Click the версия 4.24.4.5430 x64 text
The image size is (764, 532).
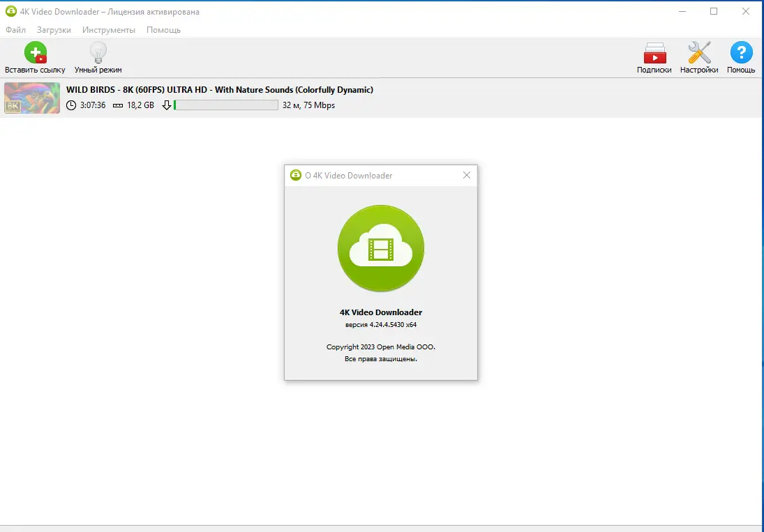click(x=381, y=325)
